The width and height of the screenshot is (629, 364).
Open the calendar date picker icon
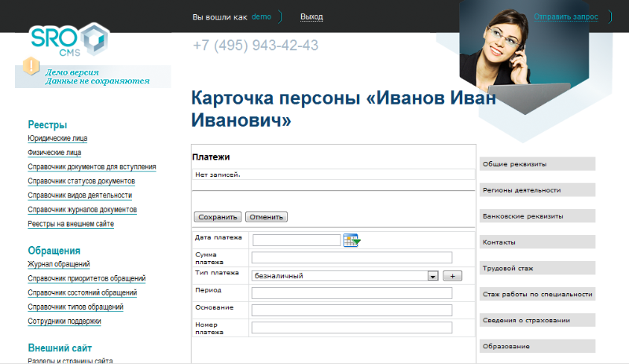point(351,241)
